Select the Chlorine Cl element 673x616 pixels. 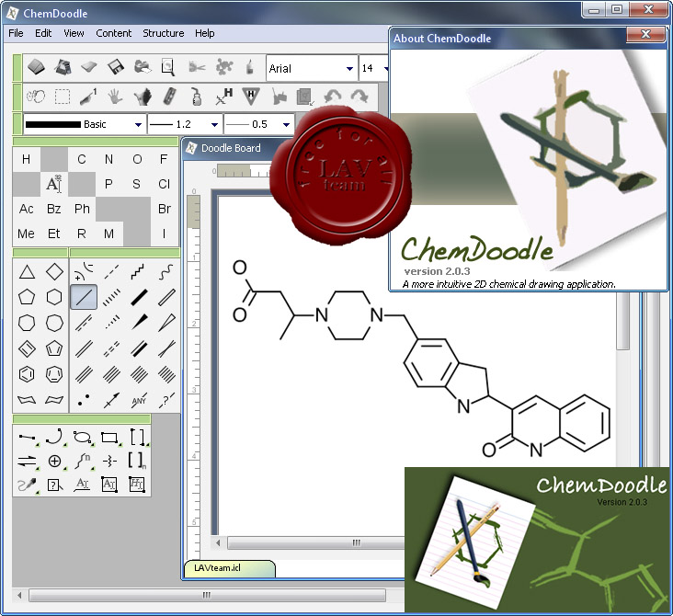(x=164, y=184)
